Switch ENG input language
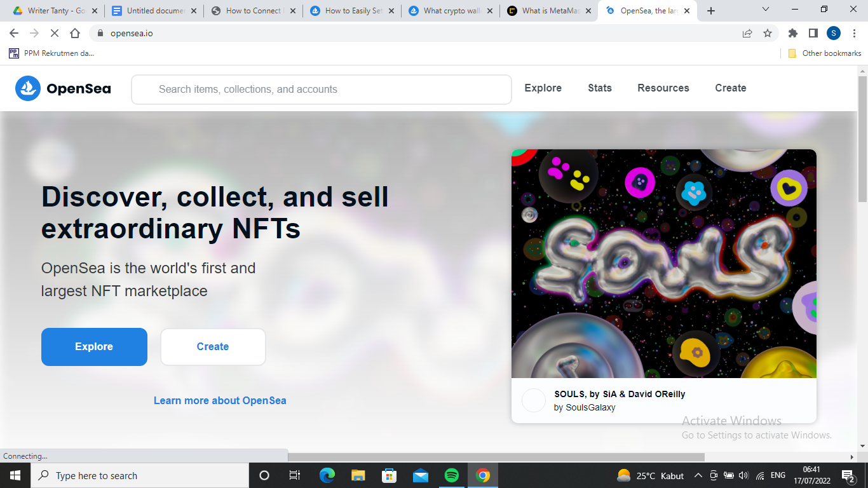868x488 pixels. click(x=778, y=475)
